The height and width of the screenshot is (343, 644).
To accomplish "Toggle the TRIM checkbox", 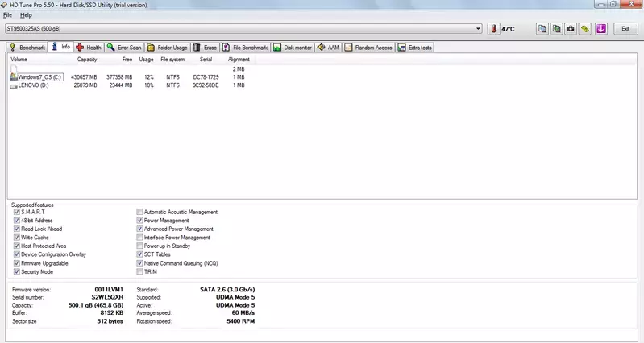I will pyautogui.click(x=139, y=271).
